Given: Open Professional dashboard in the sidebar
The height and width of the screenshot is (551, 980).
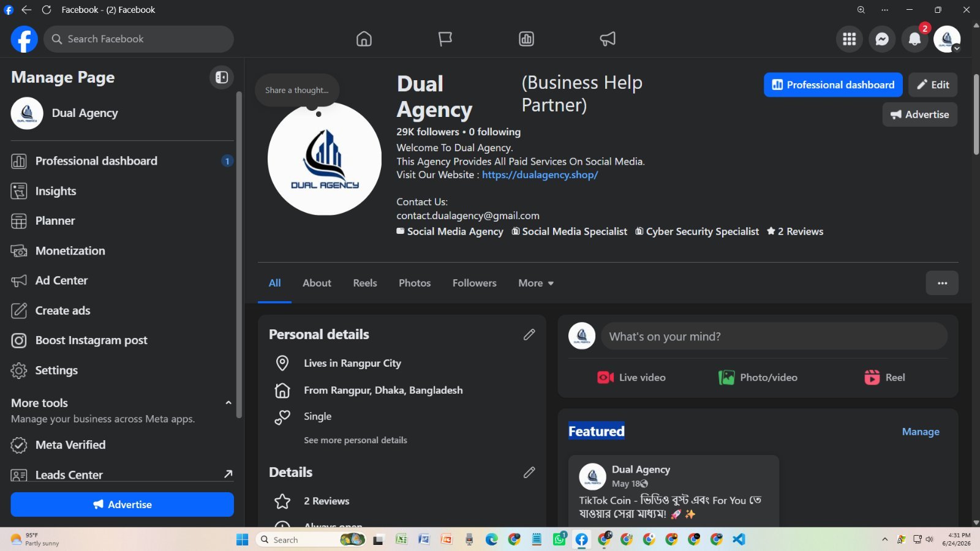Looking at the screenshot, I should tap(122, 161).
